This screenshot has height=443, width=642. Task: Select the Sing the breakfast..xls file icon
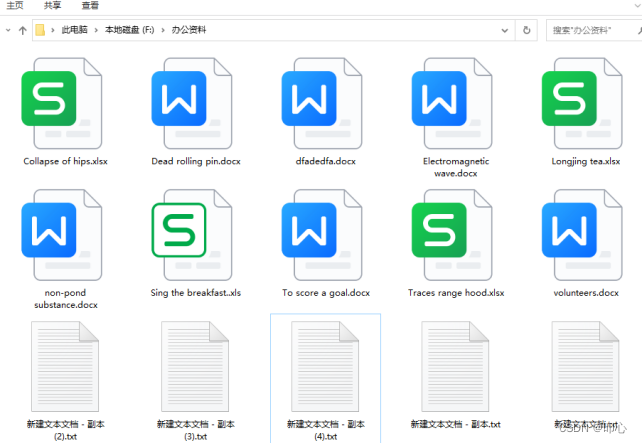(192, 235)
